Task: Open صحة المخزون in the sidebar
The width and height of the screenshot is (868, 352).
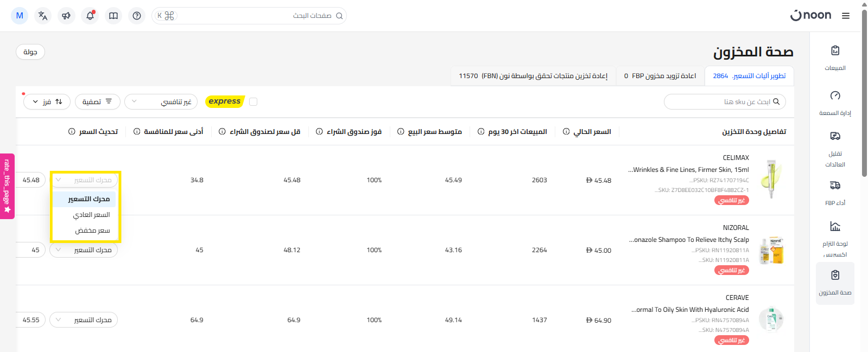Action: tap(835, 283)
